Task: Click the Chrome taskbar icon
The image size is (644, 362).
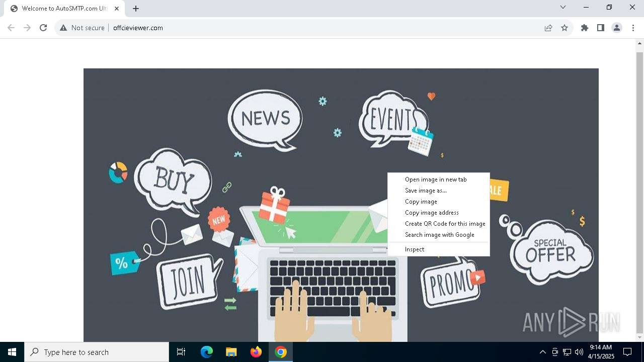Action: (281, 352)
